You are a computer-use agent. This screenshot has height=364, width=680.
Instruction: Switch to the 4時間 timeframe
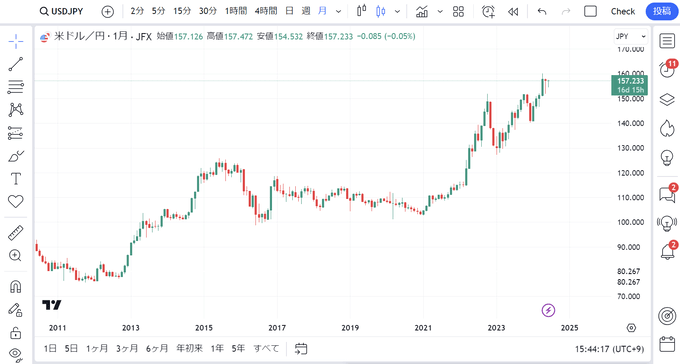(x=265, y=11)
